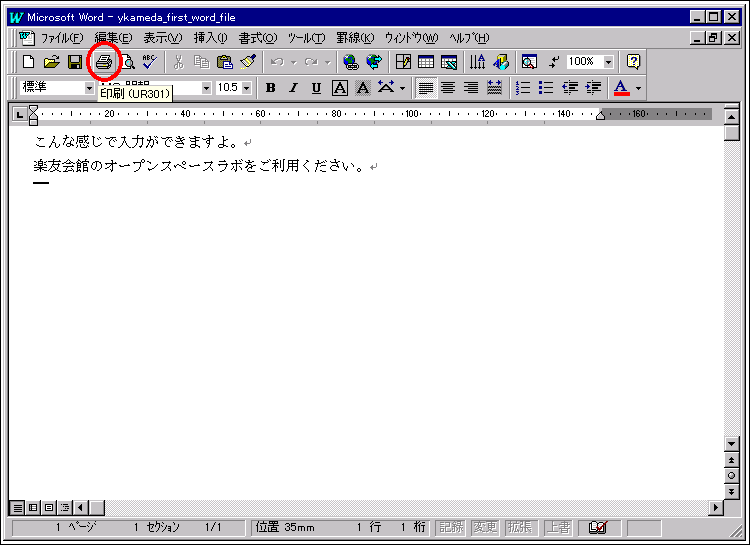The image size is (750, 545).
Task: Print the document with printer icon
Action: 104,62
